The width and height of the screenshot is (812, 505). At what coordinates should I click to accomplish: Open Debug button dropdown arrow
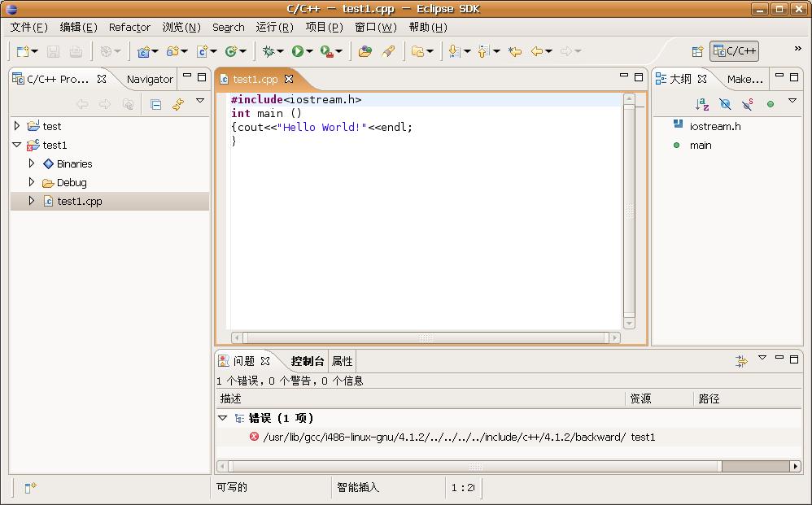(x=280, y=51)
